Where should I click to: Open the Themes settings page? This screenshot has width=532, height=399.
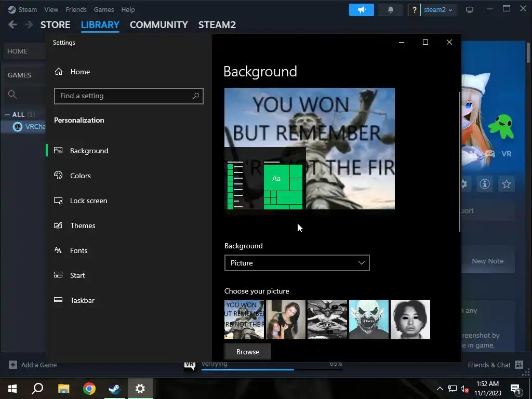[129, 225]
